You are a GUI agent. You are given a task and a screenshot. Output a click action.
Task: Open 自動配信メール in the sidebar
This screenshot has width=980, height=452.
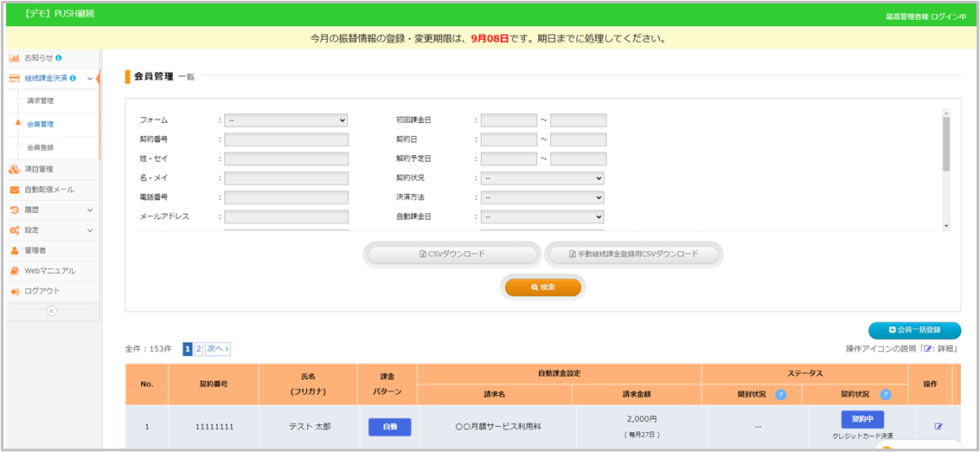click(48, 190)
